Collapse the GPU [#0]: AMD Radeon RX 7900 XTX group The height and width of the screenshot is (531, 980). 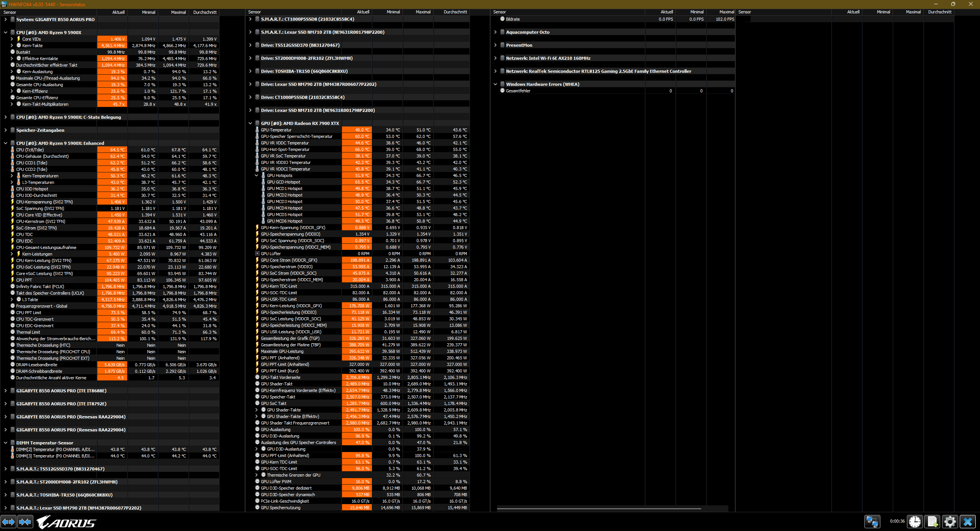pyautogui.click(x=250, y=123)
